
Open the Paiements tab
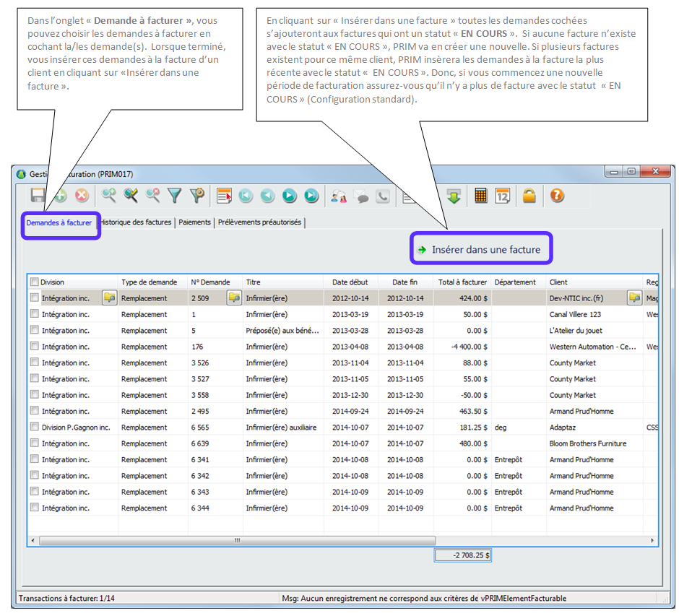195,222
